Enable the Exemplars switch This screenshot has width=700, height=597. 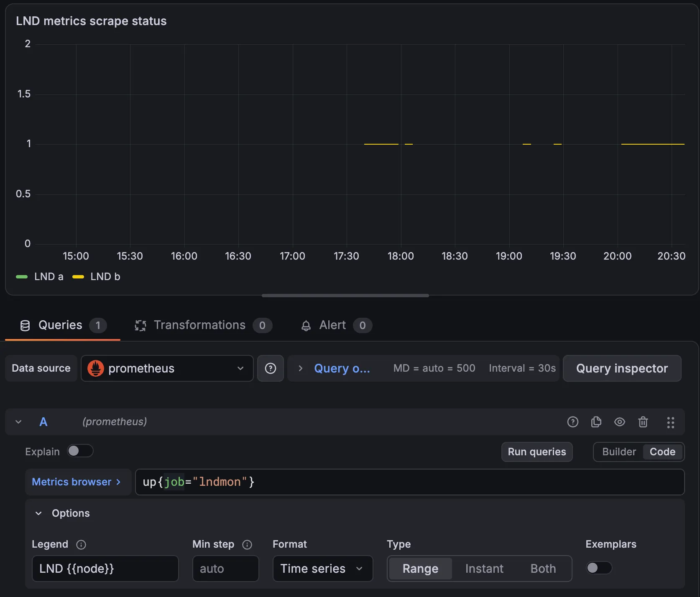click(x=599, y=568)
